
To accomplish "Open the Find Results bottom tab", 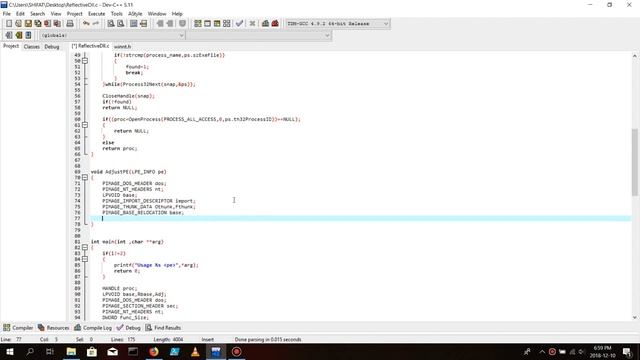I will (163, 328).
